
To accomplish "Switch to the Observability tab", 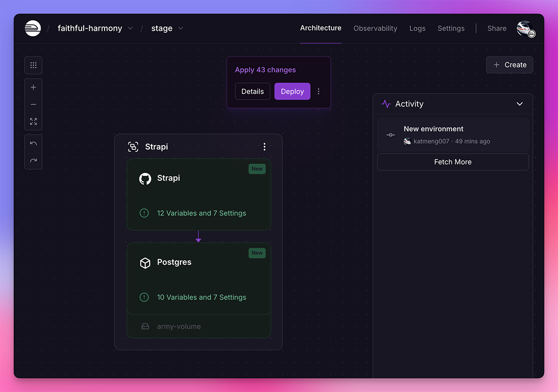I will pyautogui.click(x=375, y=28).
